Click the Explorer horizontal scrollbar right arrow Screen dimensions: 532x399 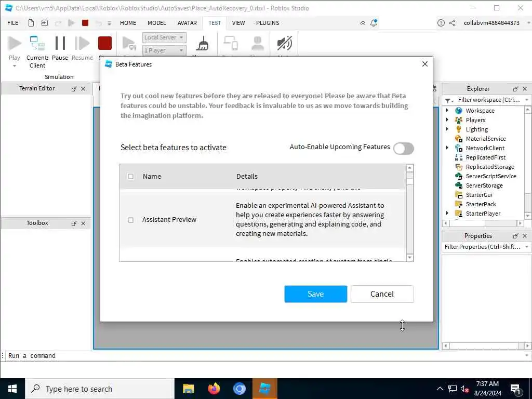(520, 223)
